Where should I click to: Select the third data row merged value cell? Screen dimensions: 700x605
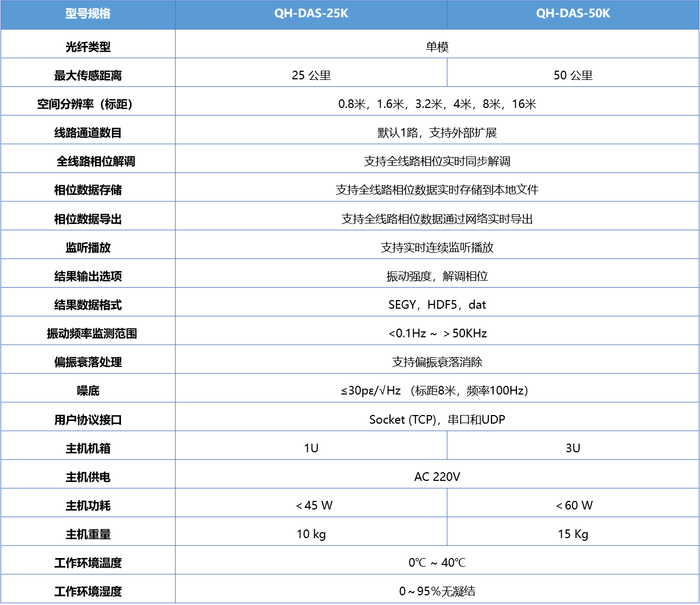pyautogui.click(x=437, y=101)
